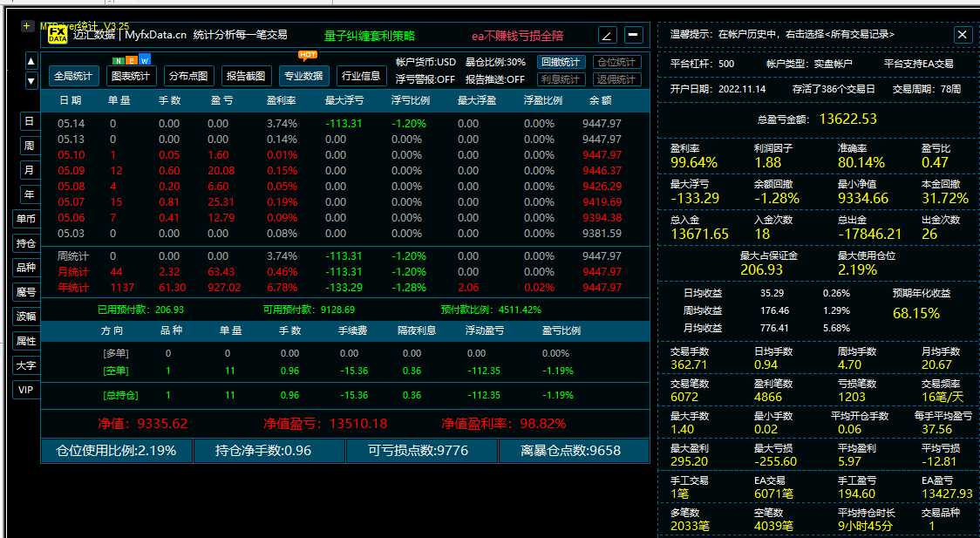
Task: Click the down arrow button in the left sidebar
Action: [x=31, y=80]
